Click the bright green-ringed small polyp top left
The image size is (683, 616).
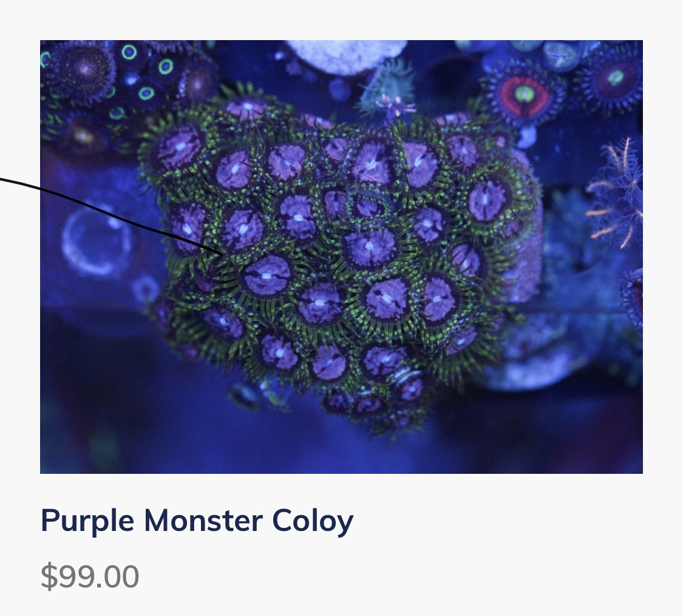[x=129, y=52]
